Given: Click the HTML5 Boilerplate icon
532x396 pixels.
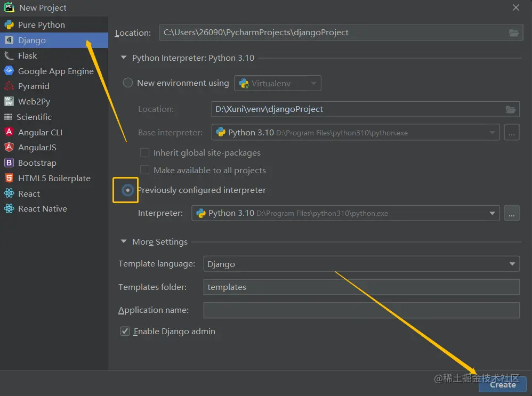Looking at the screenshot, I should pos(9,178).
